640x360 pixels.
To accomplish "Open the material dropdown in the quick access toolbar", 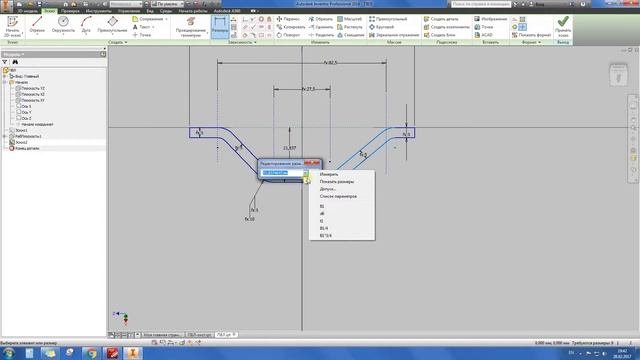I will click(x=125, y=4).
